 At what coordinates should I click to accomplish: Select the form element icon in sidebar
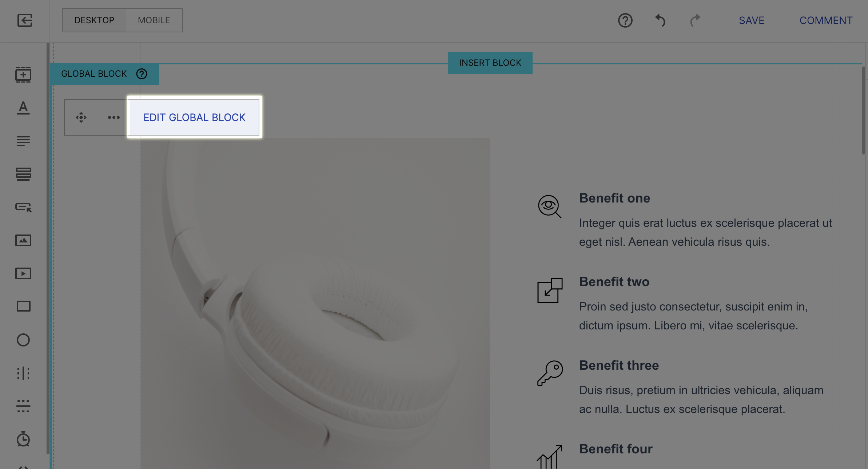23,174
